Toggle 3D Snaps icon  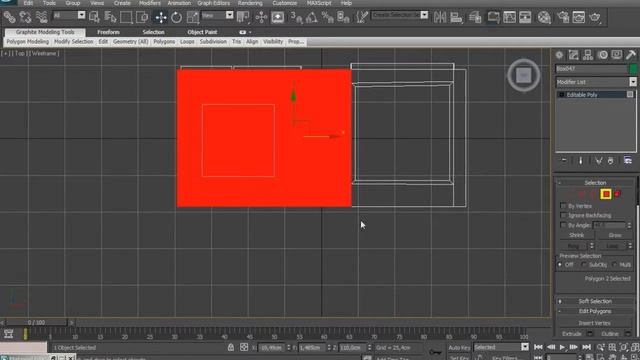296,17
